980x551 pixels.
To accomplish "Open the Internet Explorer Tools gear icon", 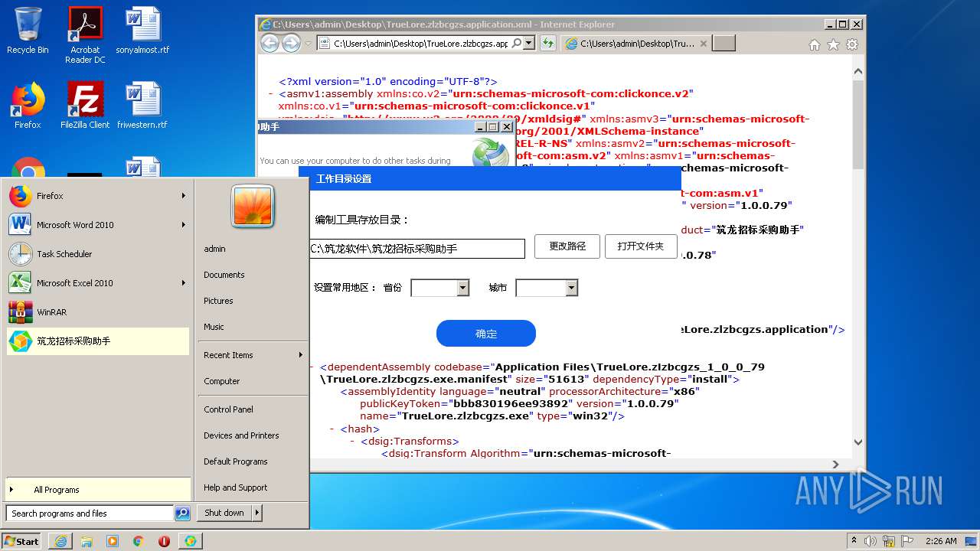I will [851, 44].
